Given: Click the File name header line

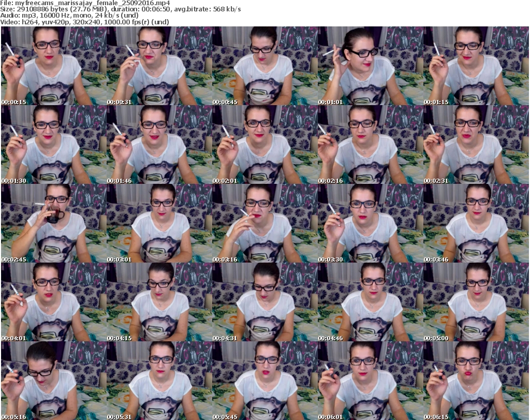Looking at the screenshot, I should click(85, 3).
